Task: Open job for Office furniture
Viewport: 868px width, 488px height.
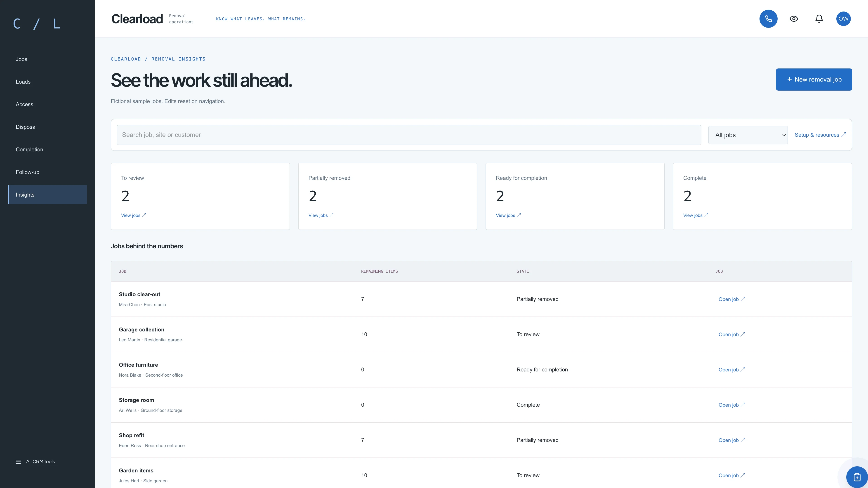Action: [x=731, y=370]
